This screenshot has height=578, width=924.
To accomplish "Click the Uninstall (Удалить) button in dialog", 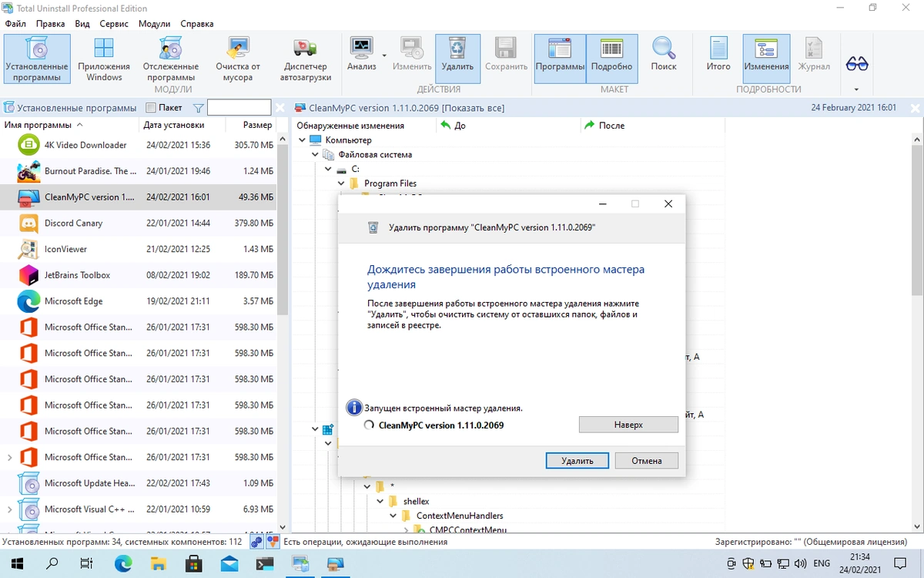I will click(577, 460).
